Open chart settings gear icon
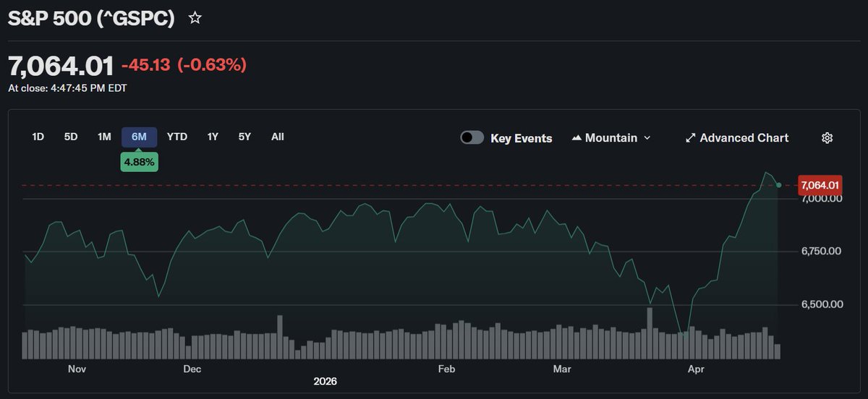This screenshot has width=868, height=399. coord(827,137)
